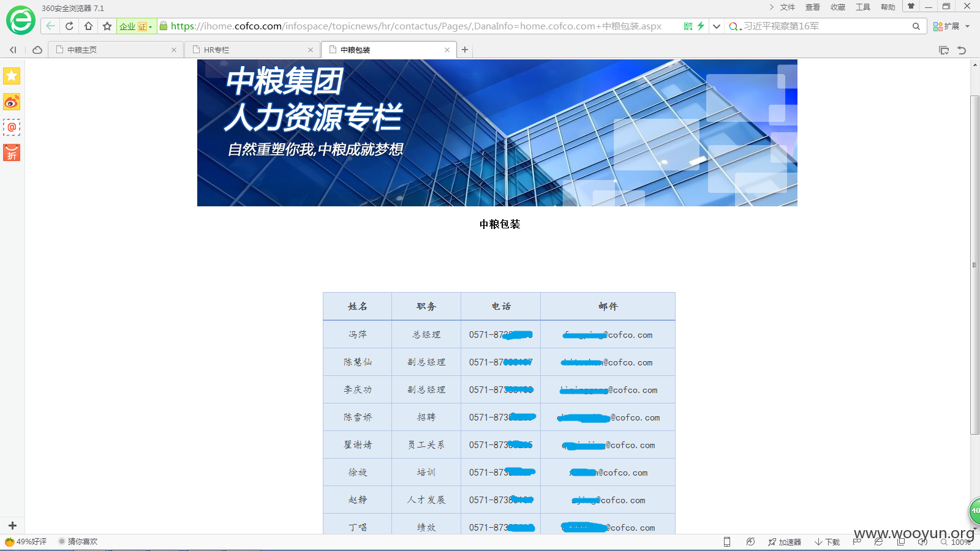
Task: Bookmark page with the star icon
Action: pyautogui.click(x=107, y=26)
